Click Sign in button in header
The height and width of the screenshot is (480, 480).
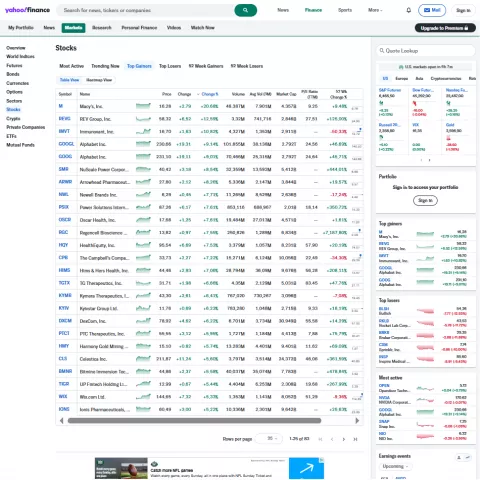coord(463,10)
